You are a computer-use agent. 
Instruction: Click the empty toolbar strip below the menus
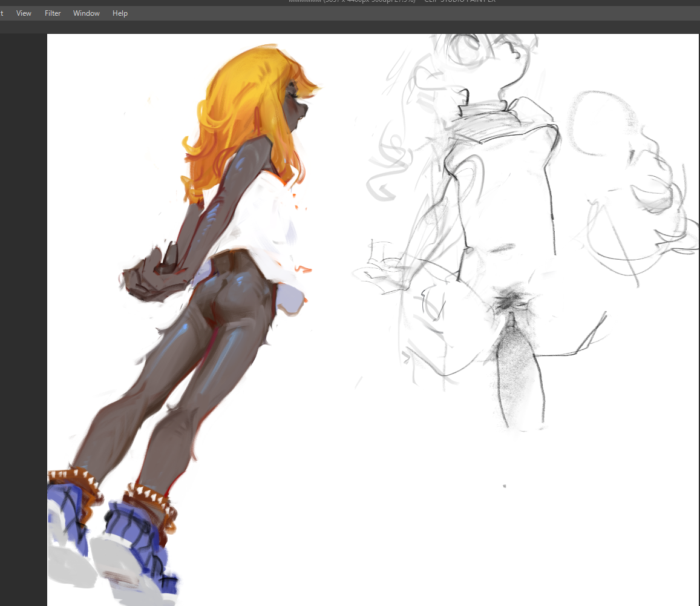pyautogui.click(x=363, y=27)
